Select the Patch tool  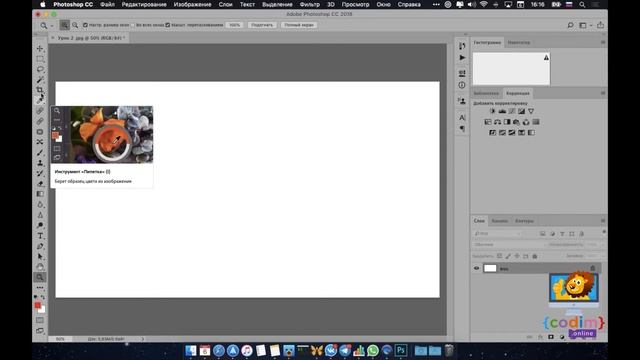click(40, 132)
